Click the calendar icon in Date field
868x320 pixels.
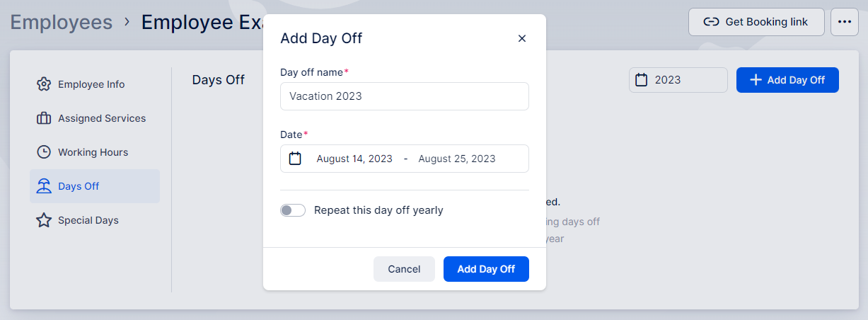click(295, 159)
